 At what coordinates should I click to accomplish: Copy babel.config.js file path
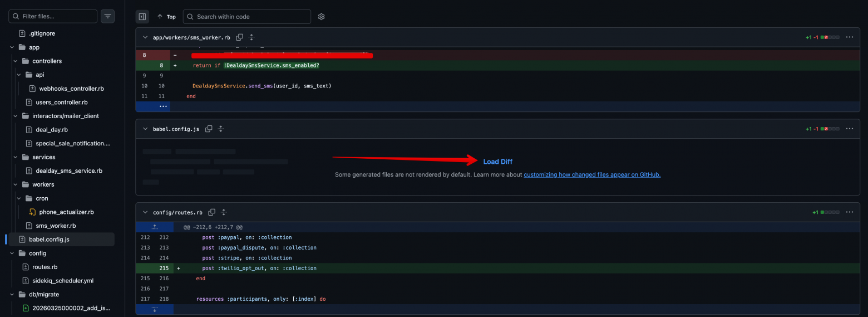(209, 129)
